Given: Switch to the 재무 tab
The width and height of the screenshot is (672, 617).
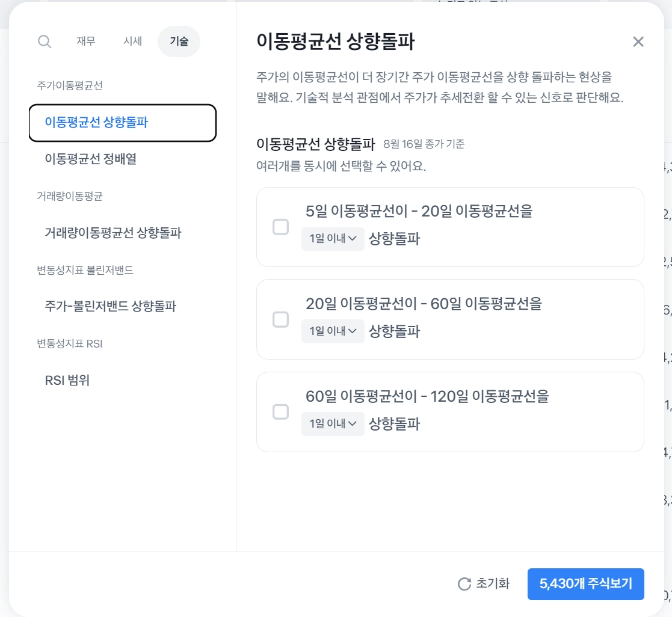Looking at the screenshot, I should click(x=86, y=41).
